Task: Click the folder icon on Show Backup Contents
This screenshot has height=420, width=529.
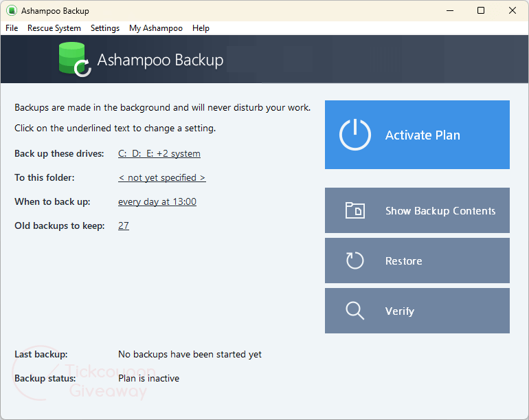Action: 355,210
